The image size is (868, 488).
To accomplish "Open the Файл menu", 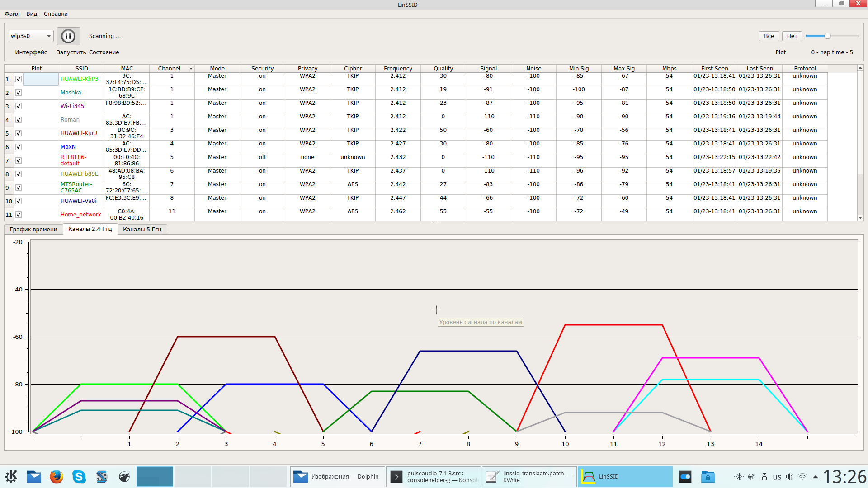I will (12, 14).
